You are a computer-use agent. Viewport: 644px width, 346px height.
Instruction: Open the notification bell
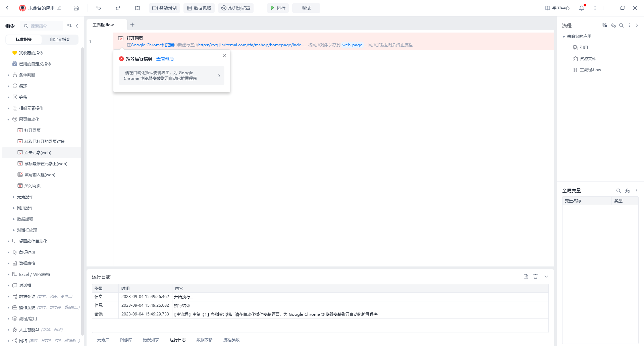point(582,8)
